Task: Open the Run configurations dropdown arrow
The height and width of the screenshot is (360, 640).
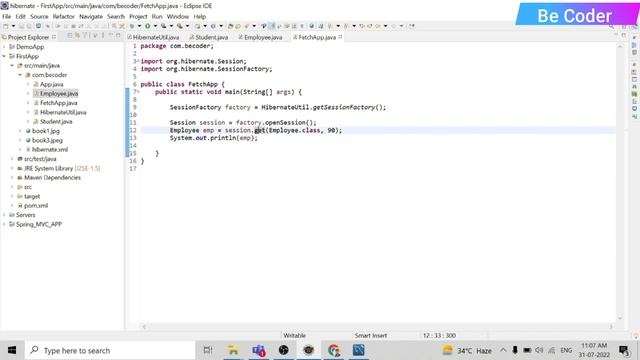Action: coord(155,26)
